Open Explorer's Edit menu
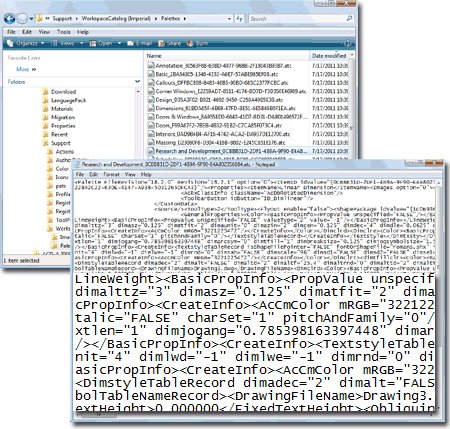 click(x=27, y=32)
